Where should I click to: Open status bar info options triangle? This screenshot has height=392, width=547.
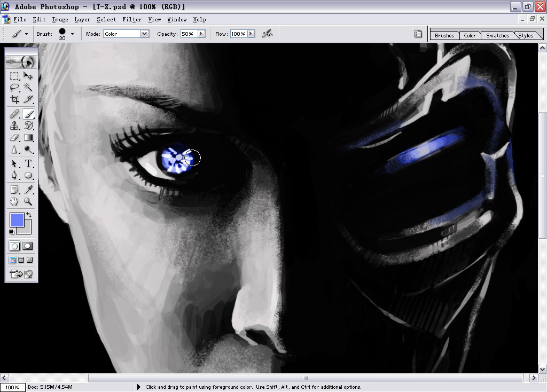pos(138,387)
